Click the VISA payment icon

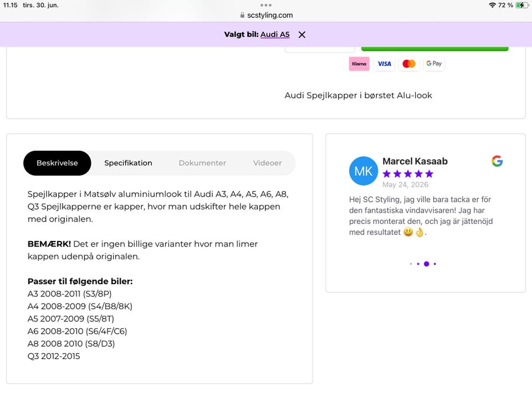point(384,64)
